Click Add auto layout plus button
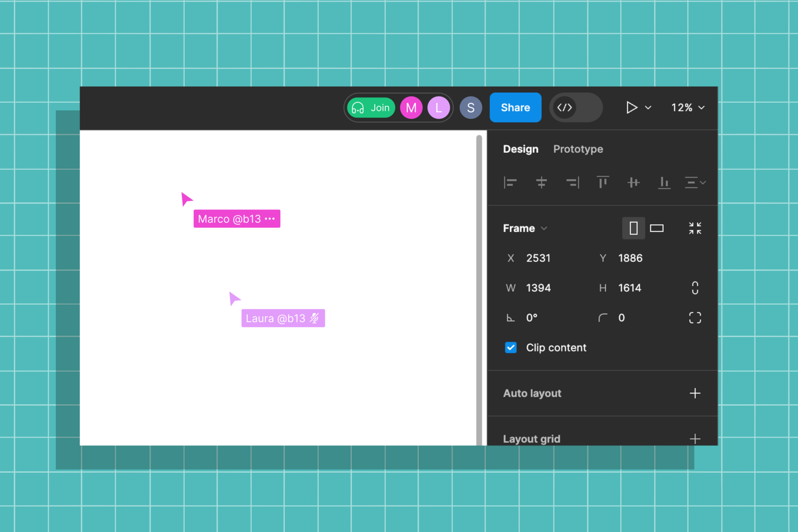This screenshot has height=532, width=798. coord(695,393)
